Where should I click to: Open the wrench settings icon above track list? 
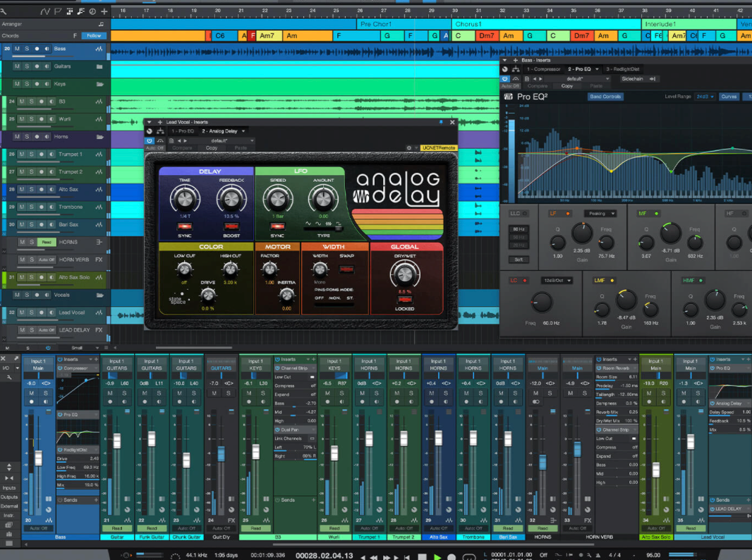3,11
